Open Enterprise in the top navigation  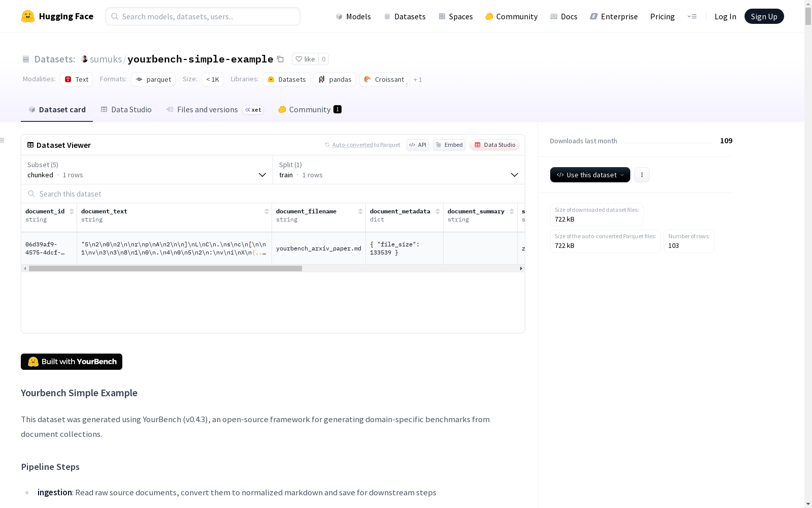(x=614, y=16)
